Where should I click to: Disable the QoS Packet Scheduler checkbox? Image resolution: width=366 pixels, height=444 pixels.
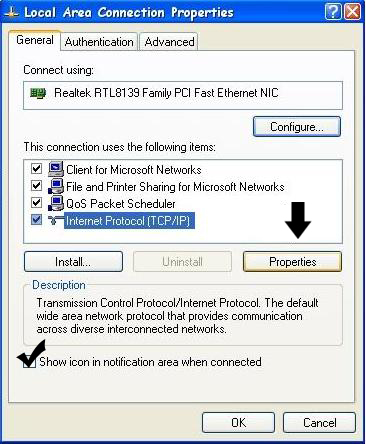(36, 202)
